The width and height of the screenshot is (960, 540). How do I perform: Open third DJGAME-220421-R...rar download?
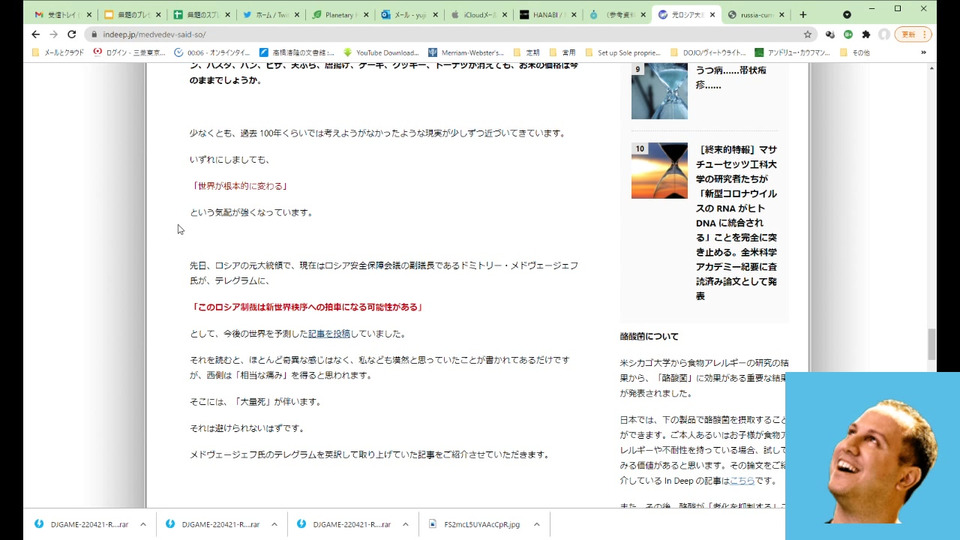[x=344, y=524]
